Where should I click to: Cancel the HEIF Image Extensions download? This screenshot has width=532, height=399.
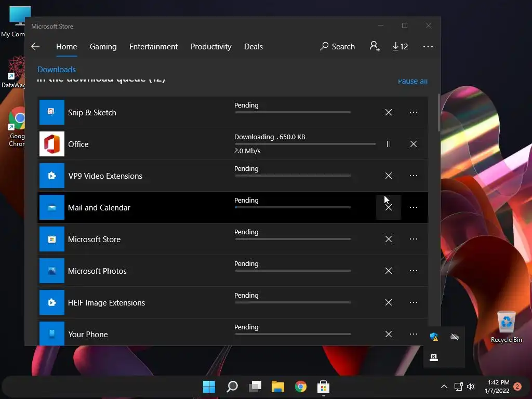(389, 302)
